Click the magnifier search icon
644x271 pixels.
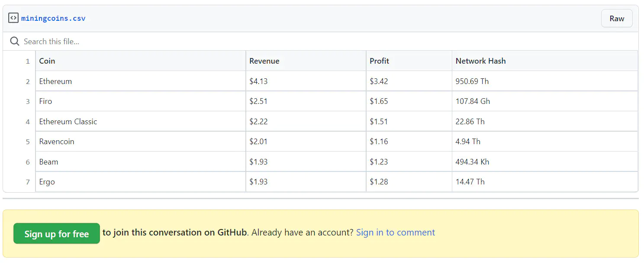[15, 42]
